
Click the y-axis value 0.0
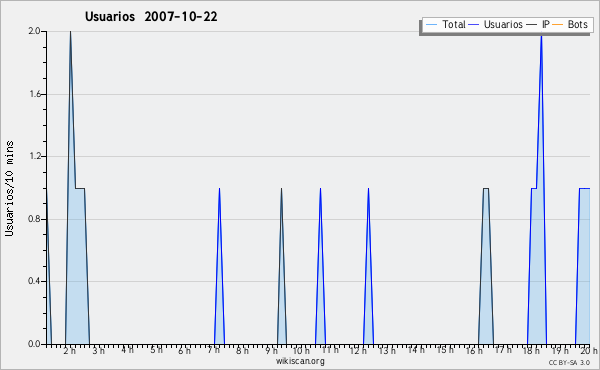click(x=34, y=344)
